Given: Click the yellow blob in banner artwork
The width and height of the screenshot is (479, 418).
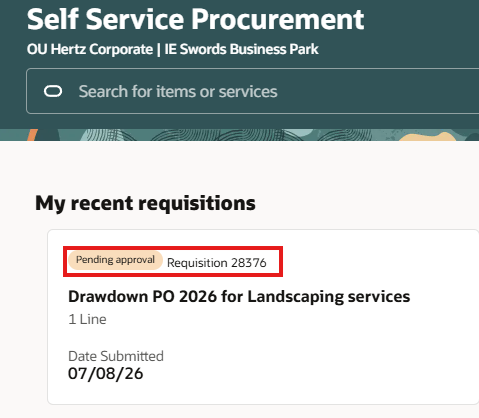Looking at the screenshot, I should [x=429, y=136].
